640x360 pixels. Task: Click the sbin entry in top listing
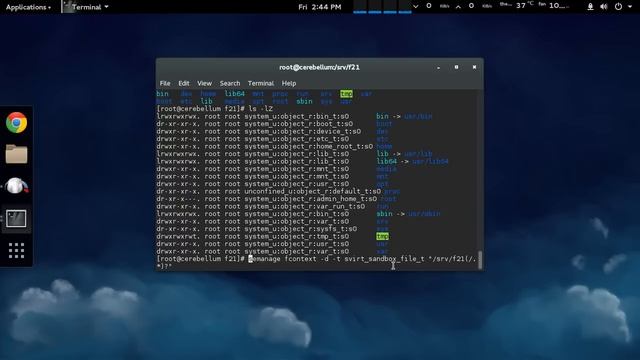(304, 101)
